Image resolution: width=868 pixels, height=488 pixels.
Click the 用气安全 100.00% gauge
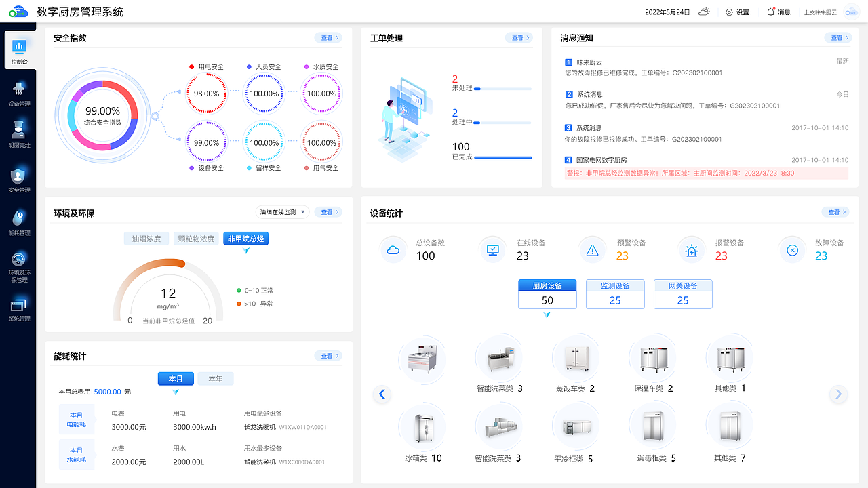(322, 143)
